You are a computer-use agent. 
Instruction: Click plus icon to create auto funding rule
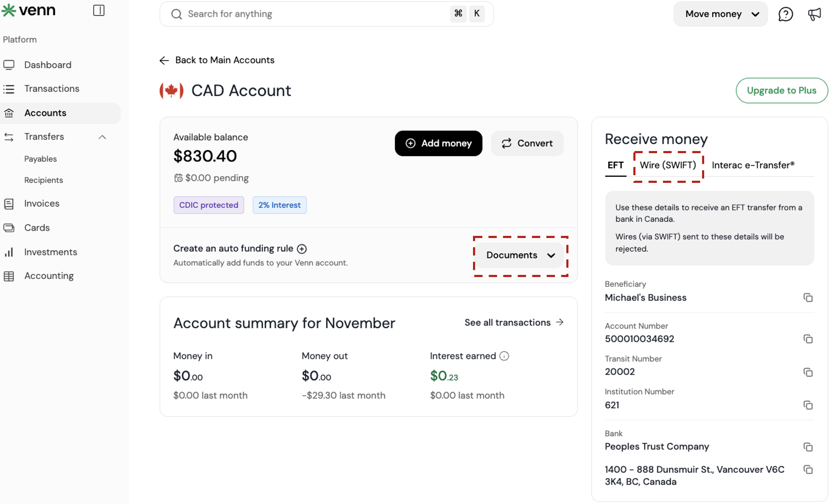302,249
